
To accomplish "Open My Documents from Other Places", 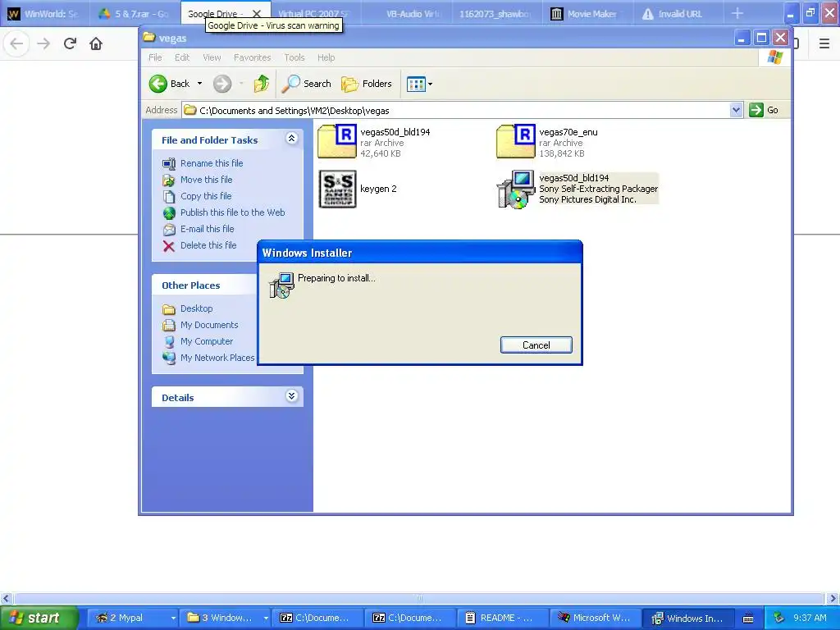I will [x=209, y=325].
